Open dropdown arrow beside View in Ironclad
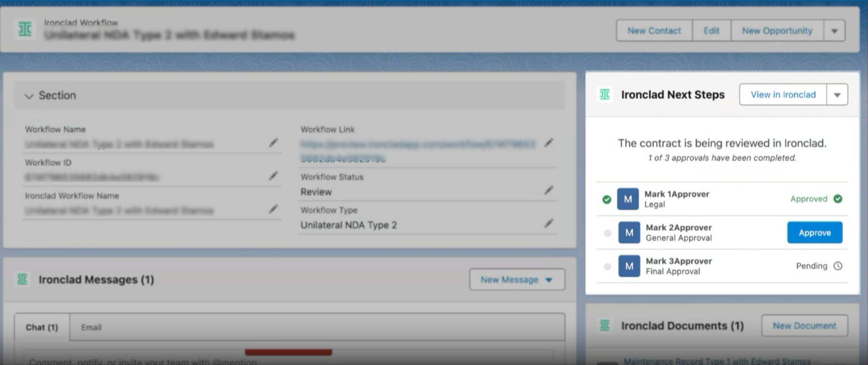Image resolution: width=868 pixels, height=365 pixels. (x=837, y=95)
